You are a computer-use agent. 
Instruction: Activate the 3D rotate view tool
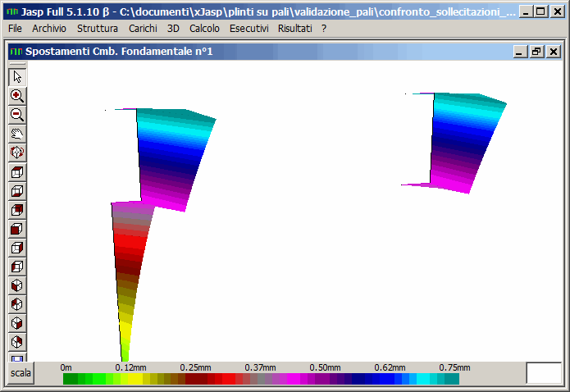[x=17, y=153]
